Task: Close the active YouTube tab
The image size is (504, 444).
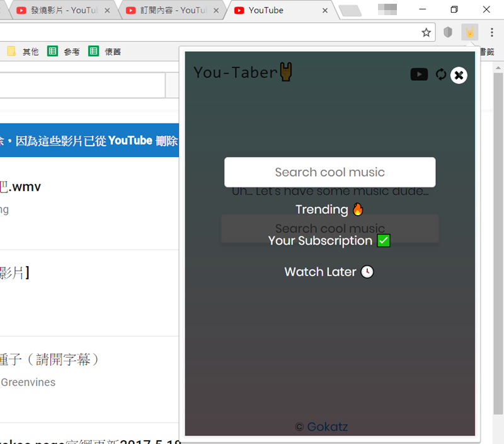Action: pos(325,11)
